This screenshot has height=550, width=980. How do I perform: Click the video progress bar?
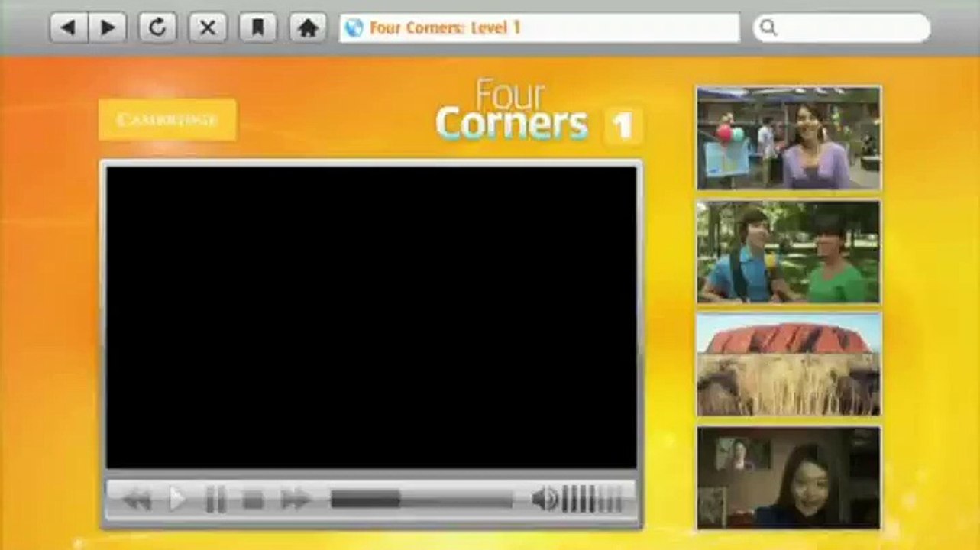pyautogui.click(x=422, y=500)
